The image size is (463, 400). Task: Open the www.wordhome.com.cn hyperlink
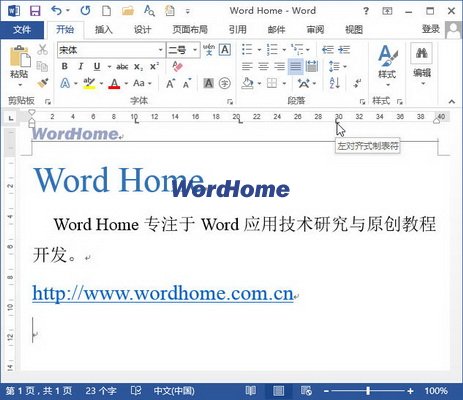click(x=163, y=293)
